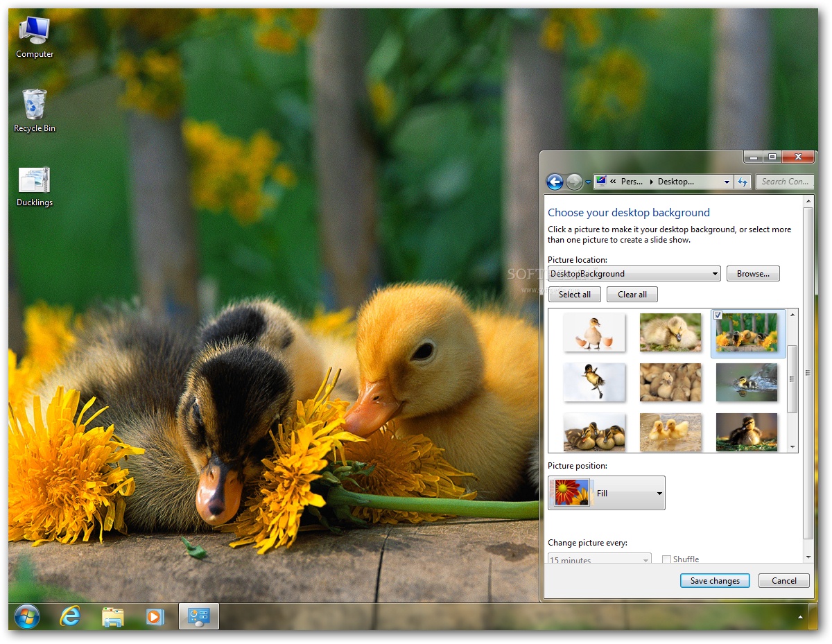
Task: Toggle the Shuffle checkbox
Action: pos(667,559)
